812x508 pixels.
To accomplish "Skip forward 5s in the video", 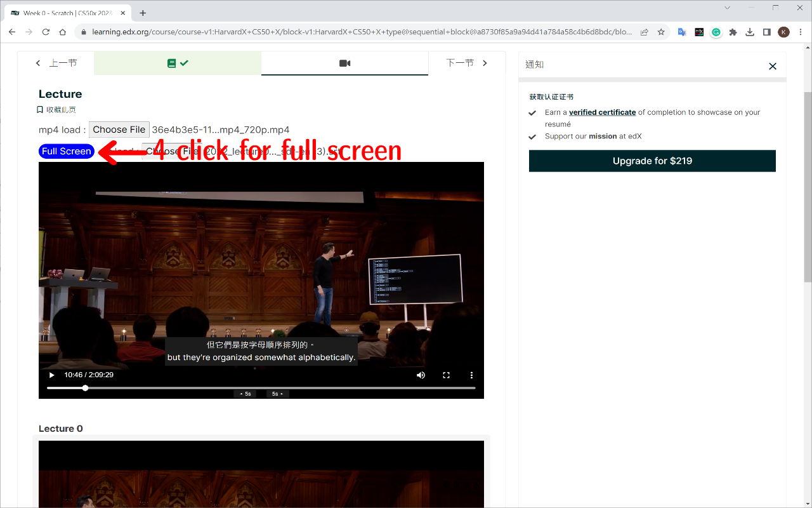I will (x=278, y=394).
